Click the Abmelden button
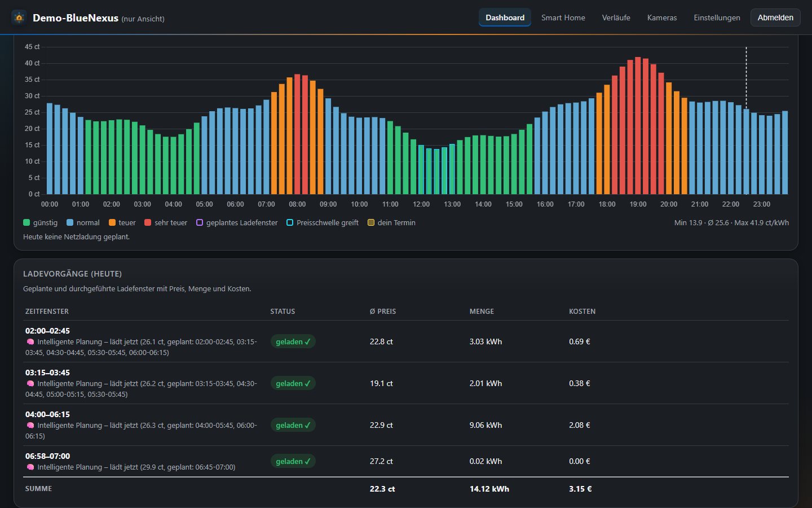 (x=775, y=17)
